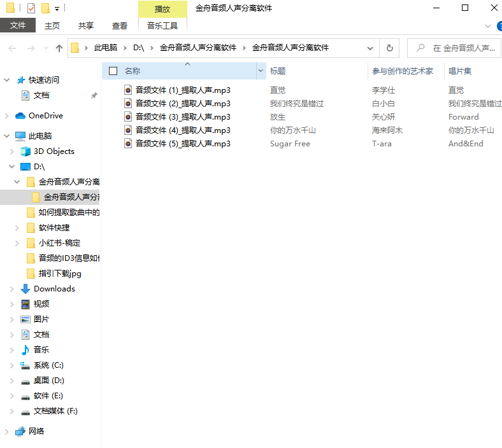Open the 音乐工具 ribbon tab

(162, 25)
